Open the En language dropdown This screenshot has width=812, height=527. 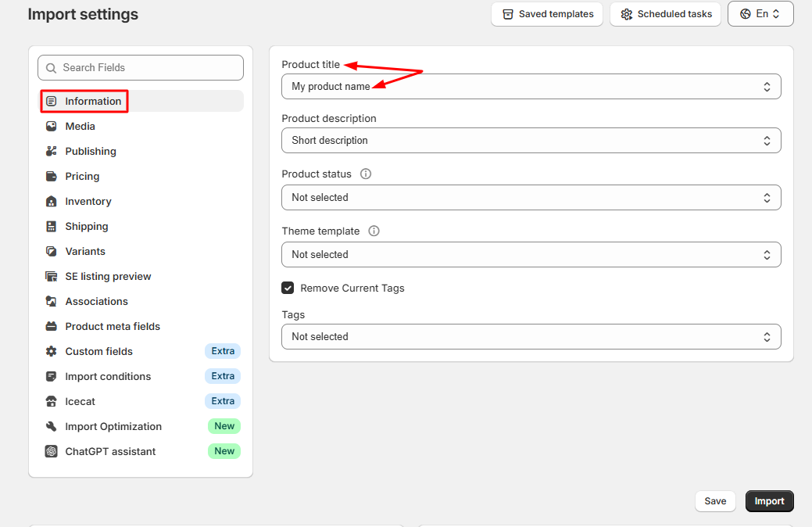tap(760, 14)
